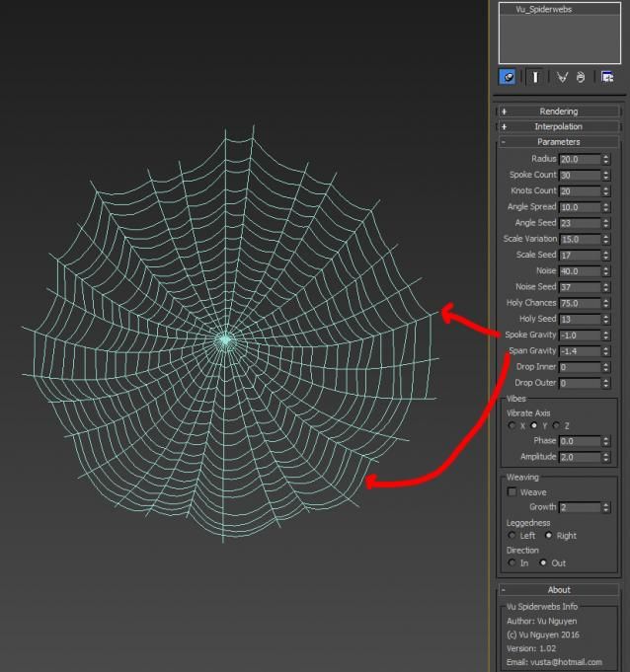Click Make Unique icon
Screen dimensions: 630x672
562,77
